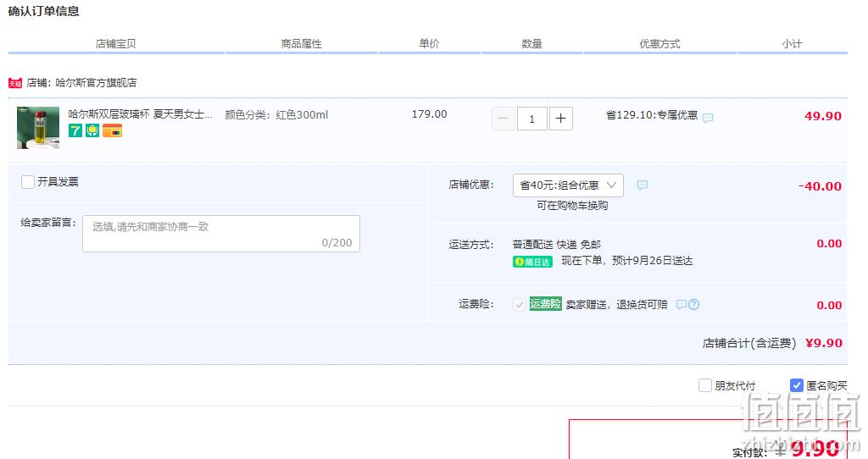Click the 优惠方式 column header
Screen dimensions: 868x459
point(659,44)
